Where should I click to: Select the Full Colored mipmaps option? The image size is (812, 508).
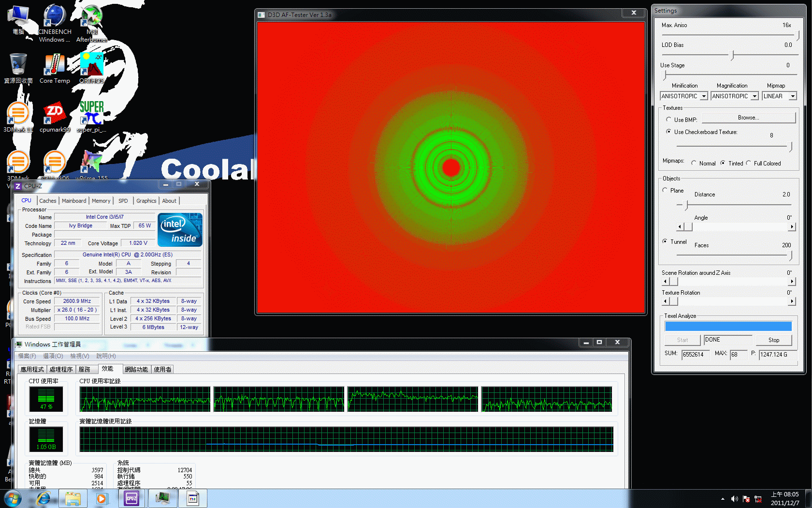749,163
